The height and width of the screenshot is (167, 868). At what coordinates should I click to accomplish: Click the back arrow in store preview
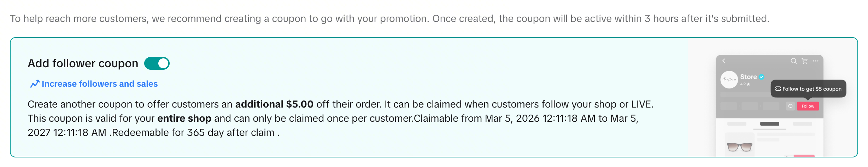click(724, 61)
